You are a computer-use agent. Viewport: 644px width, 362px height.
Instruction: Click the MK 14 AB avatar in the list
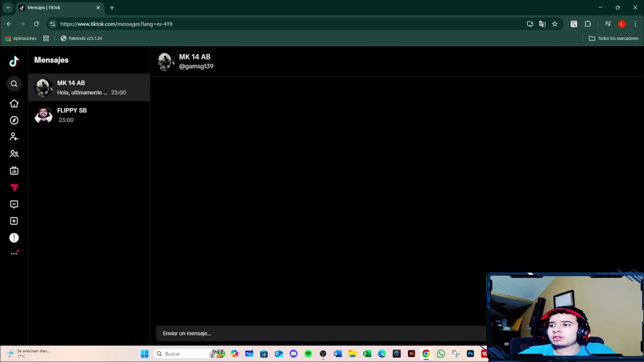[x=43, y=87]
